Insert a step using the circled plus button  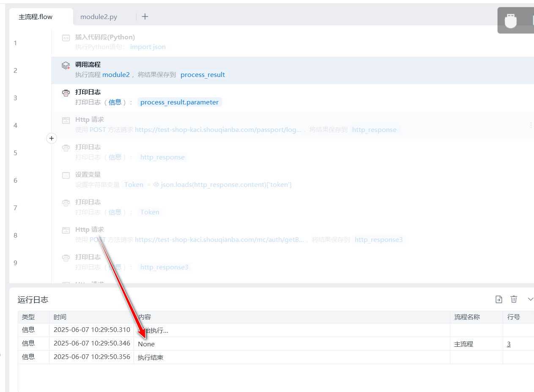(52, 138)
